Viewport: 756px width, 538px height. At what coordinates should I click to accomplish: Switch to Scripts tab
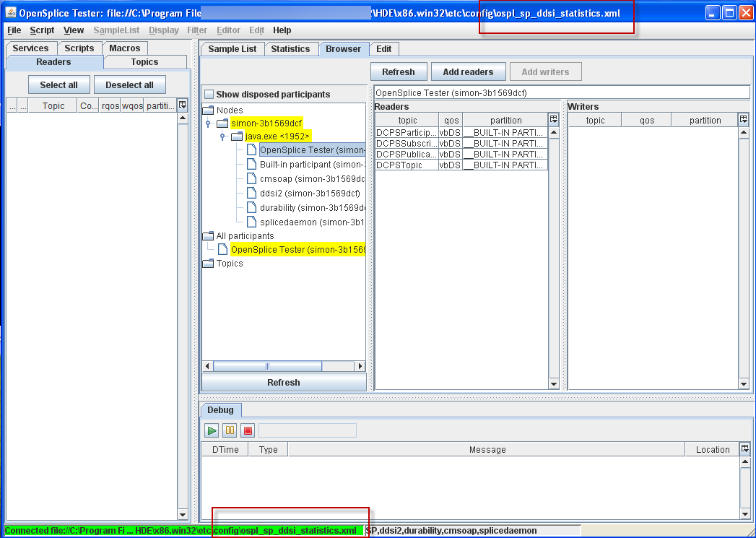[79, 48]
